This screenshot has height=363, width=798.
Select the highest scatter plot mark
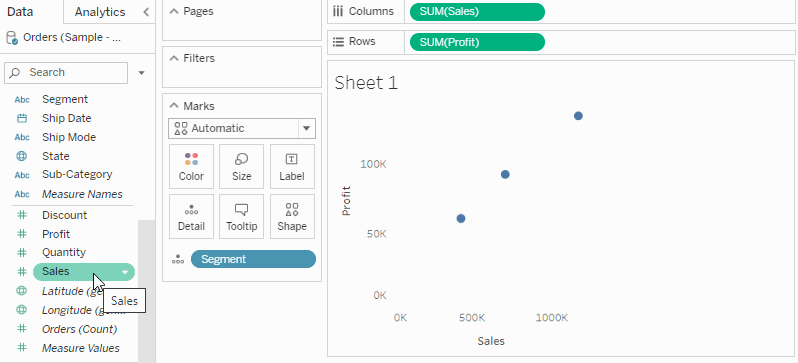[x=578, y=116]
